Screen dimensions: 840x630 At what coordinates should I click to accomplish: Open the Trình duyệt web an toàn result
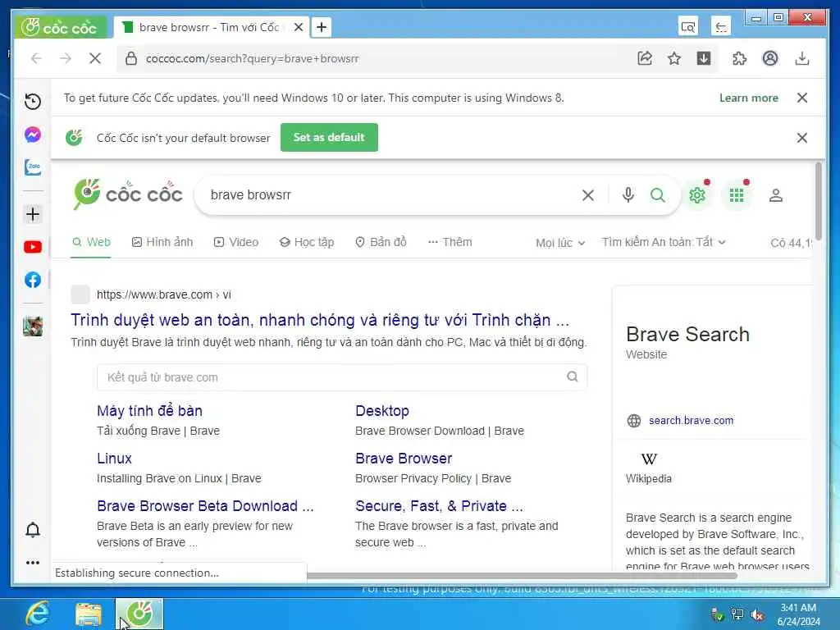(320, 320)
